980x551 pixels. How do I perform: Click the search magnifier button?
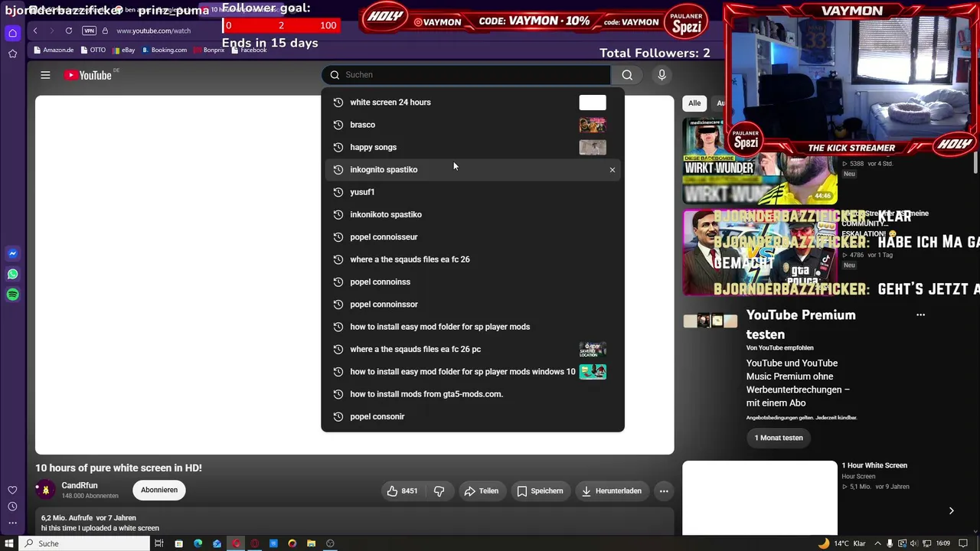(627, 75)
